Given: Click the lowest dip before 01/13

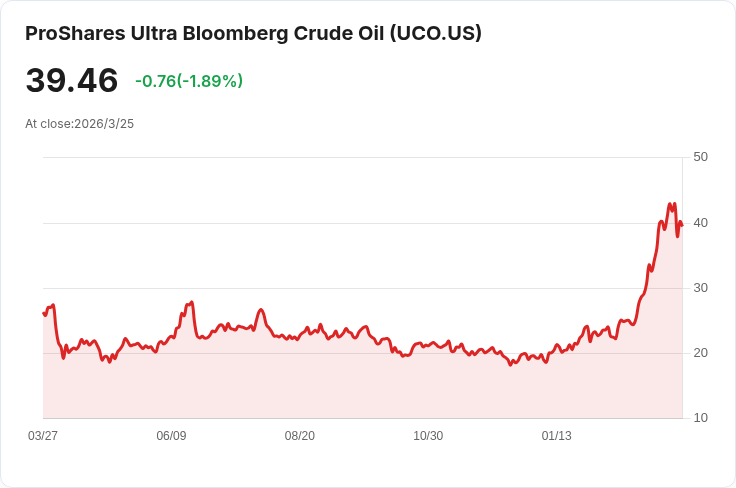Looking at the screenshot, I should point(511,365).
